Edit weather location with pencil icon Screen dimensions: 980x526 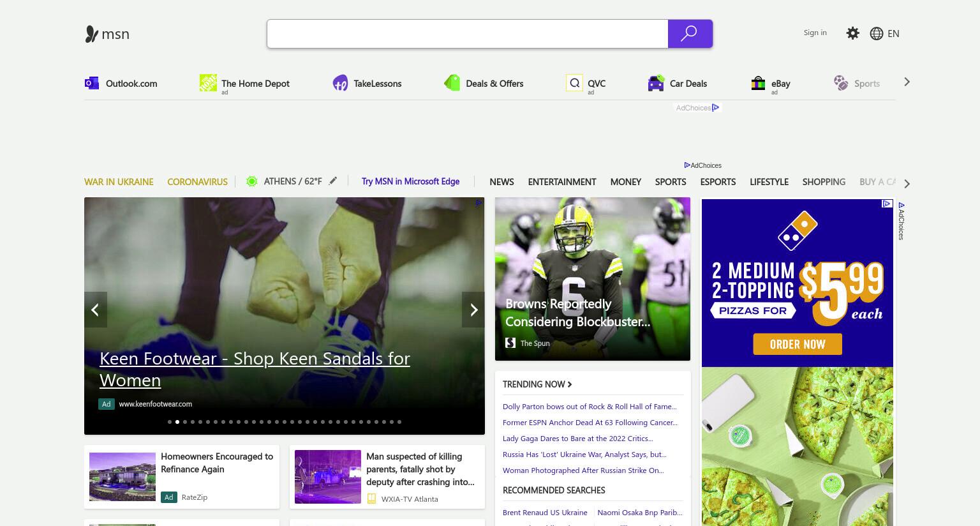tap(333, 181)
